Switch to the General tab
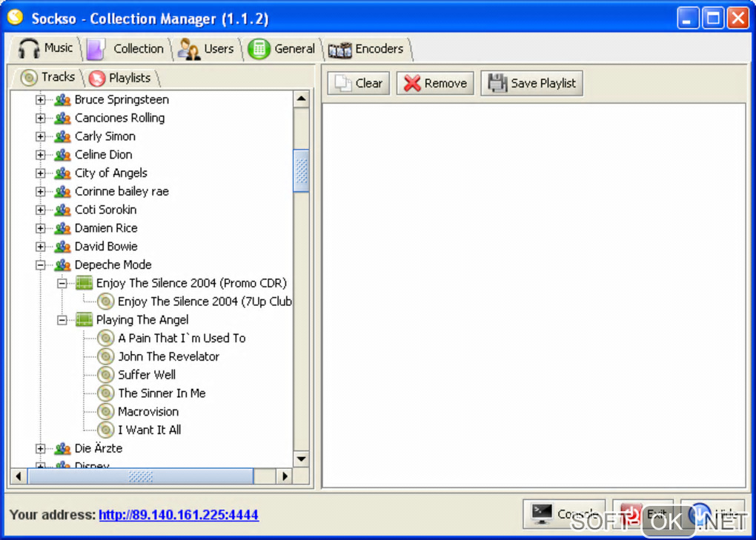The width and height of the screenshot is (756, 540). 282,49
